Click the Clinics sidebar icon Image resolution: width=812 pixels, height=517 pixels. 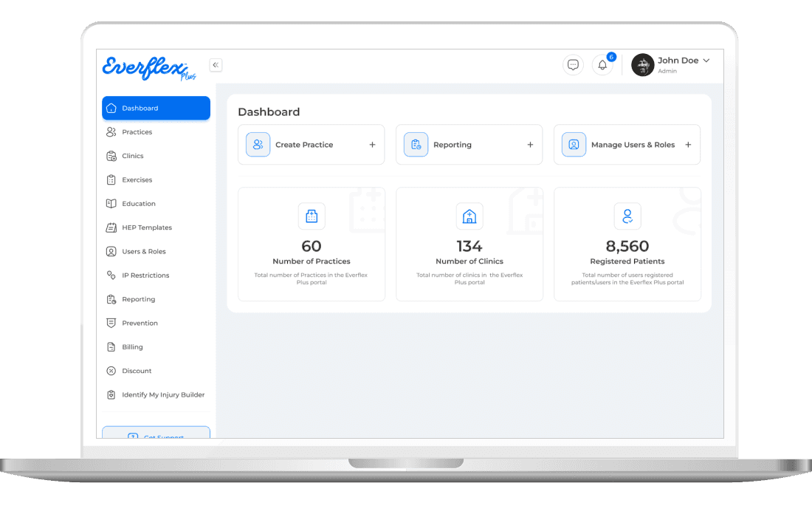[x=111, y=156]
